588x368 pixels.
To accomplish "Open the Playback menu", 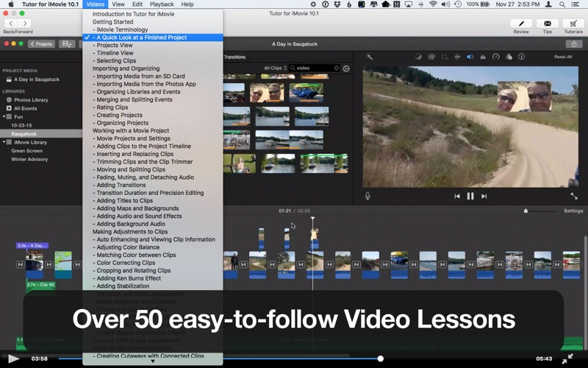I will coord(162,4).
